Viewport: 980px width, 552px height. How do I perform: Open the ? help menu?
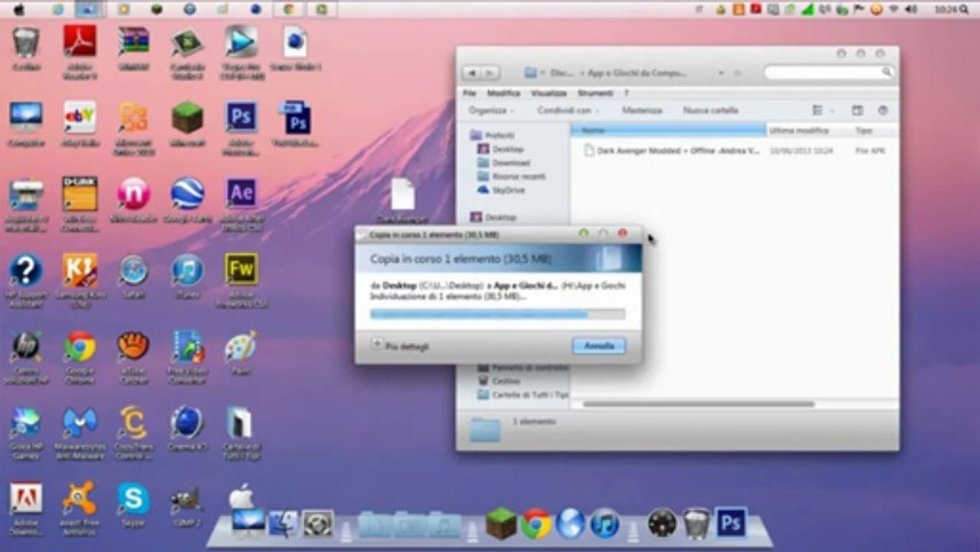point(626,93)
